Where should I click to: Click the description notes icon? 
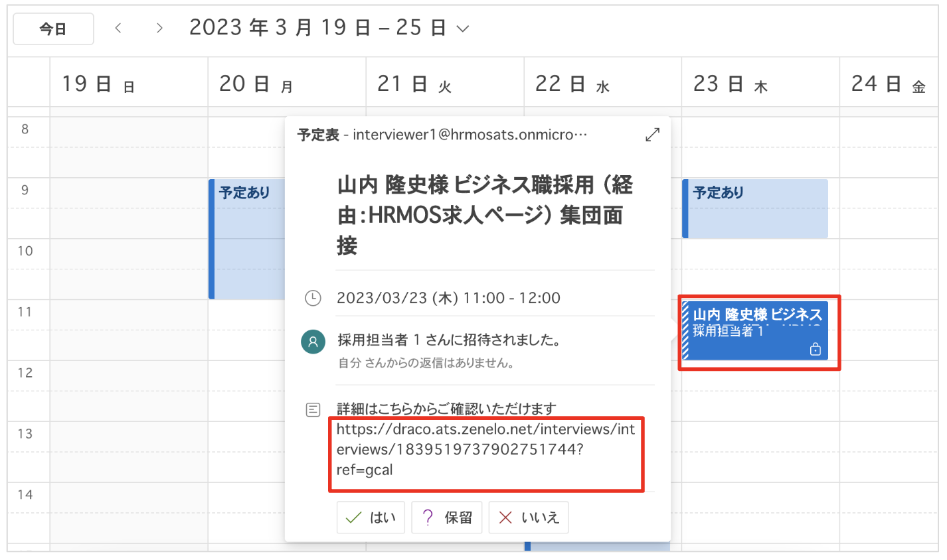(x=313, y=410)
